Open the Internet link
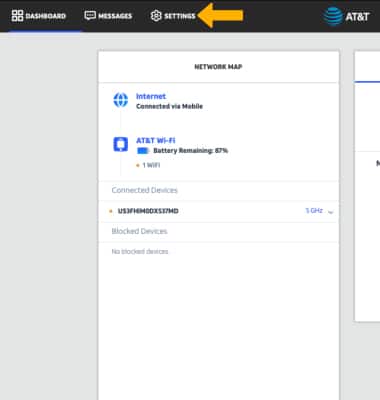The height and width of the screenshot is (400, 380). coord(151,96)
